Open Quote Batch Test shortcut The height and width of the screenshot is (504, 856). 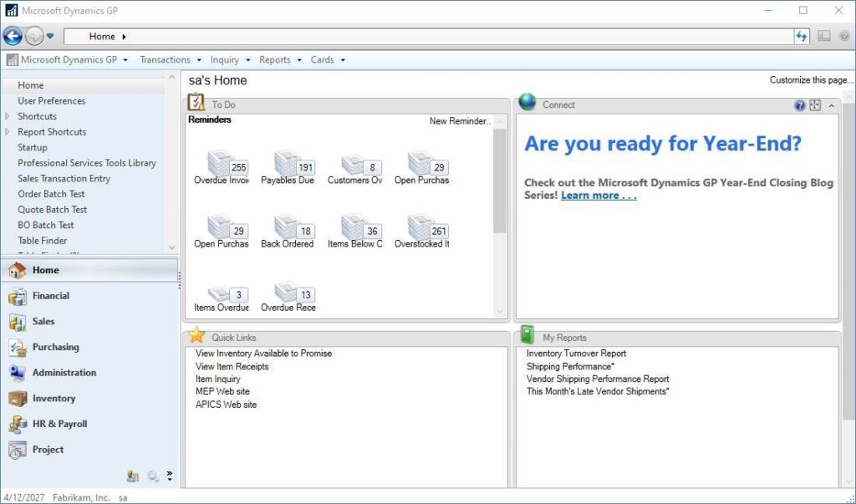point(53,210)
